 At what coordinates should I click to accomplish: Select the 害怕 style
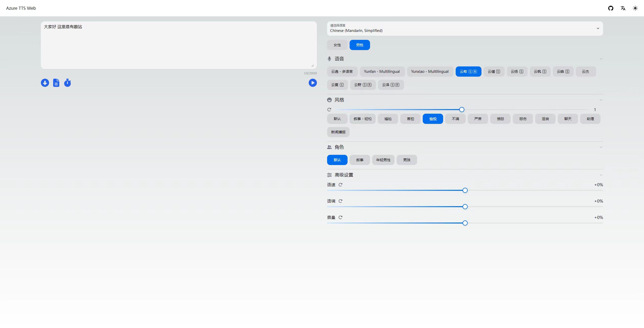pyautogui.click(x=410, y=119)
